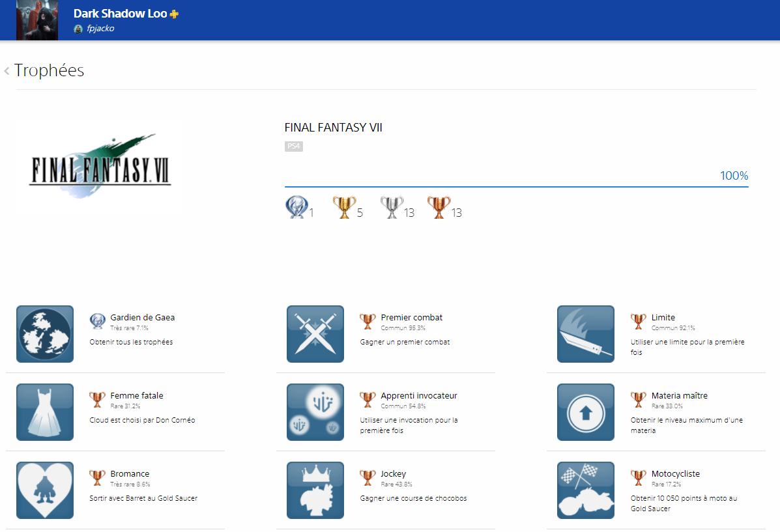
Task: Click the 100% completion value
Action: 734,176
